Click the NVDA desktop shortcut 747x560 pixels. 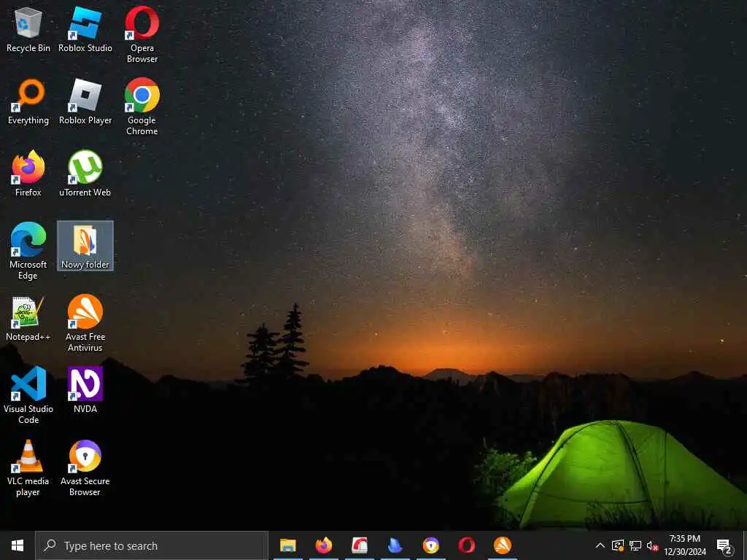(85, 390)
